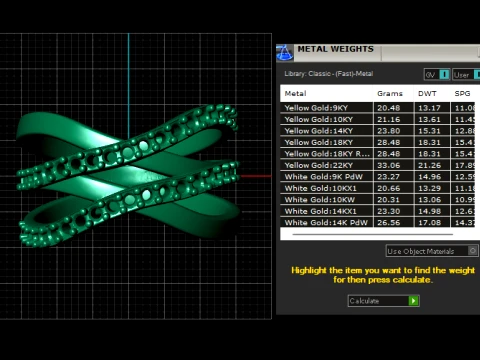Click the 20.66 grams value
Screen dimensions: 480x360
click(x=388, y=188)
